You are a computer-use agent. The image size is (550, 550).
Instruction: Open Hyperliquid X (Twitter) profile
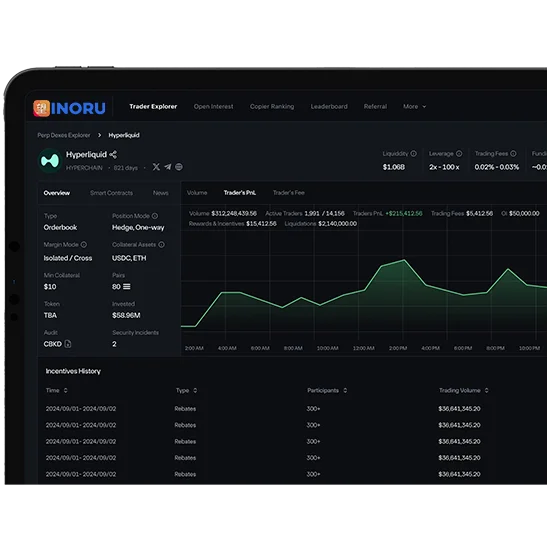coord(156,167)
